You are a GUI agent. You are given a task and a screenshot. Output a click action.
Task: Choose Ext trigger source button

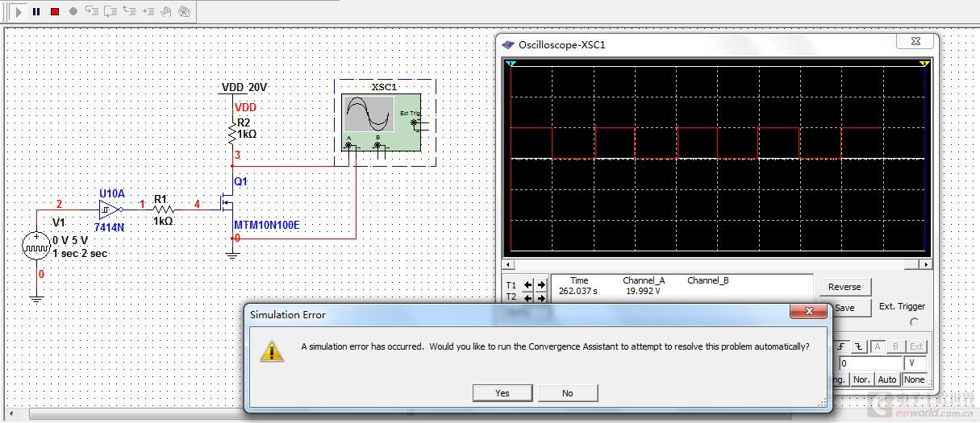click(915, 346)
